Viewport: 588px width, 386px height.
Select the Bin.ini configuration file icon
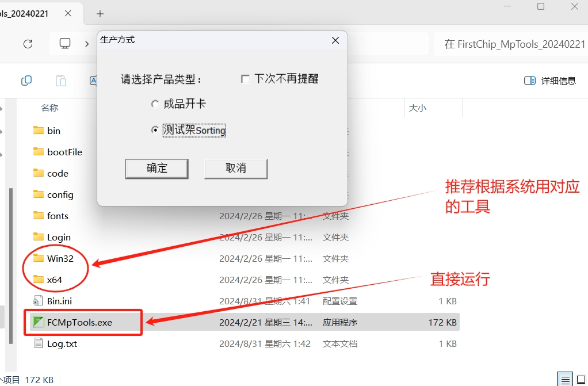[39, 301]
